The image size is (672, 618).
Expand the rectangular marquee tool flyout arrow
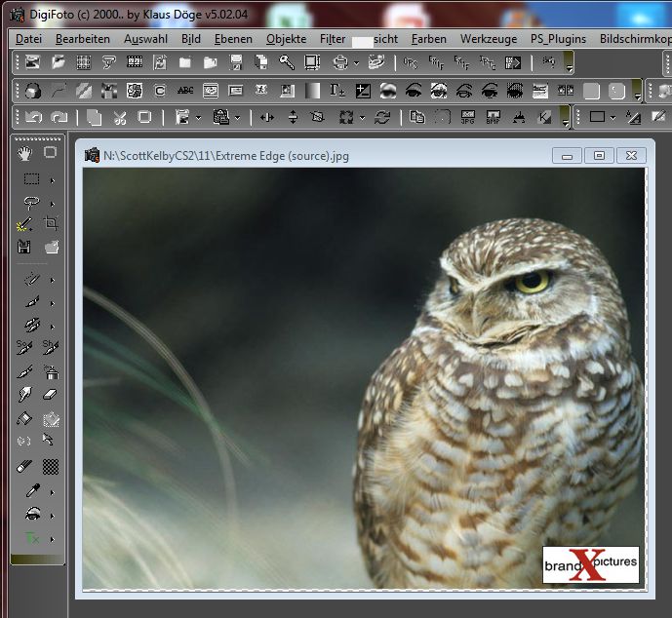52,179
